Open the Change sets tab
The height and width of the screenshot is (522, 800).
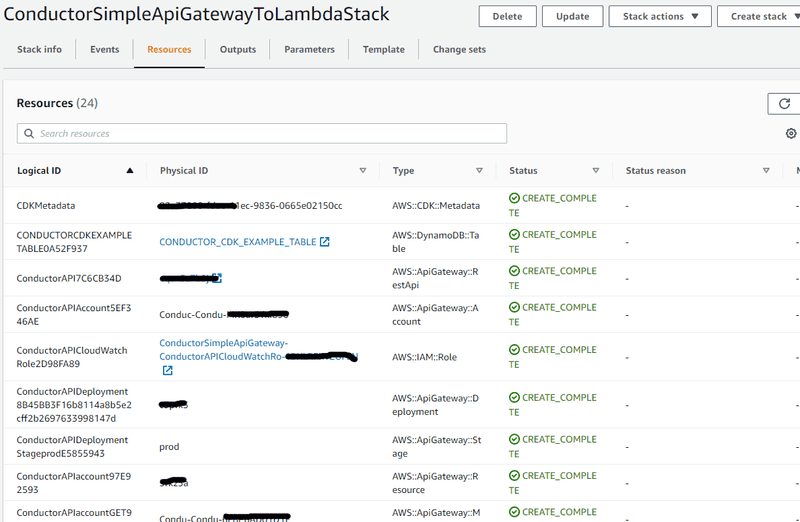click(459, 49)
